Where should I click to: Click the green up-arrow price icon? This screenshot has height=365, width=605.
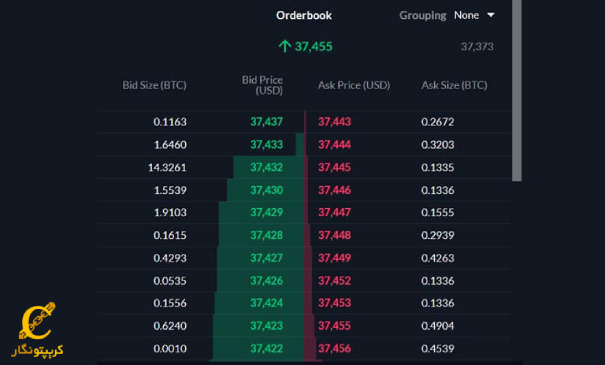284,46
